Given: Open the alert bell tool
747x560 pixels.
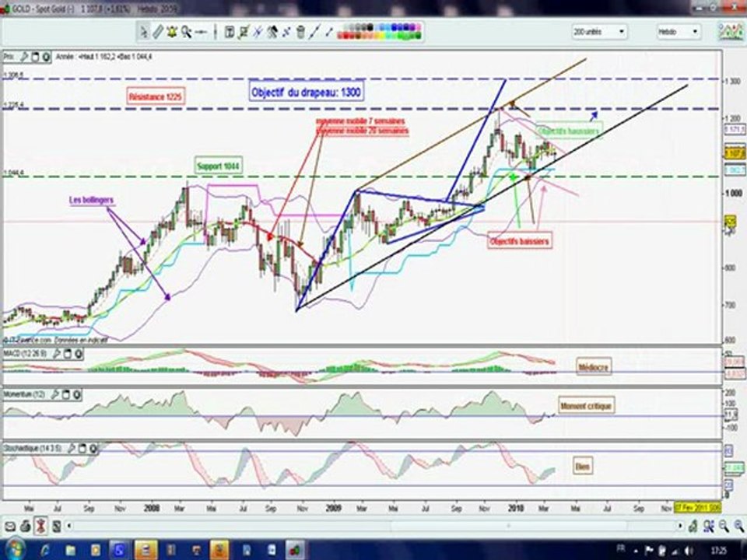Looking at the screenshot, I should click(171, 32).
